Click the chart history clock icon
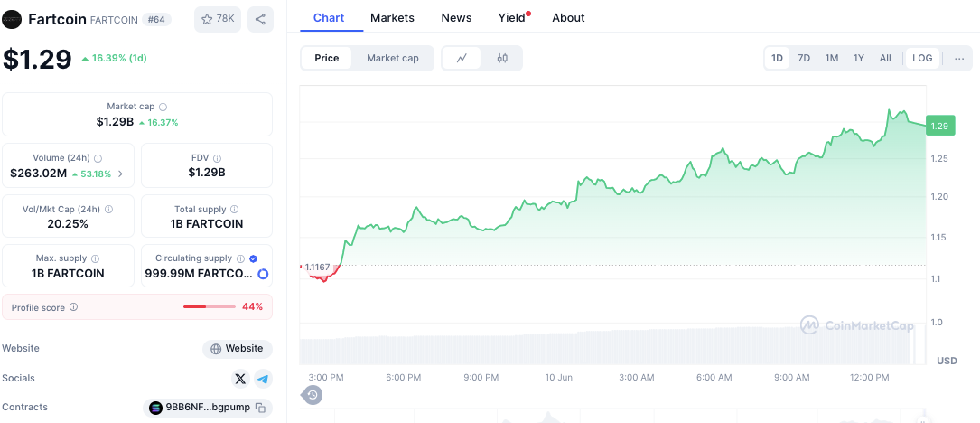The height and width of the screenshot is (423, 980). [x=313, y=395]
